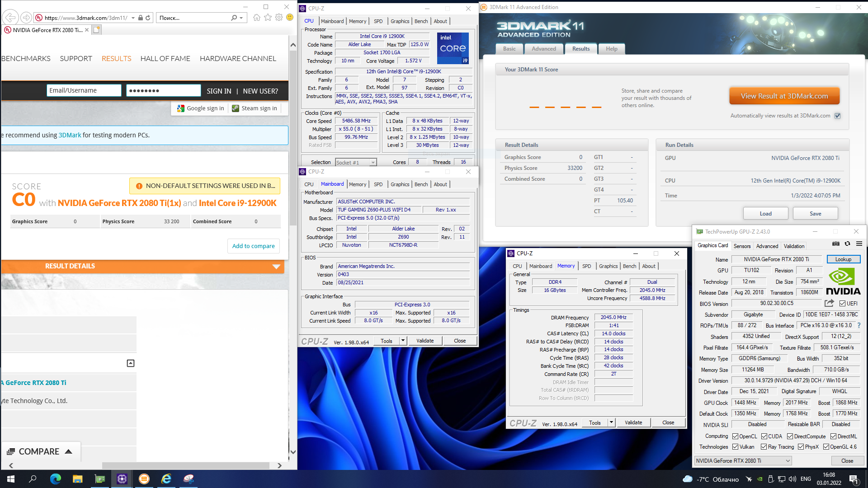
Task: Click the taskbar search magnifier icon
Action: click(33, 479)
